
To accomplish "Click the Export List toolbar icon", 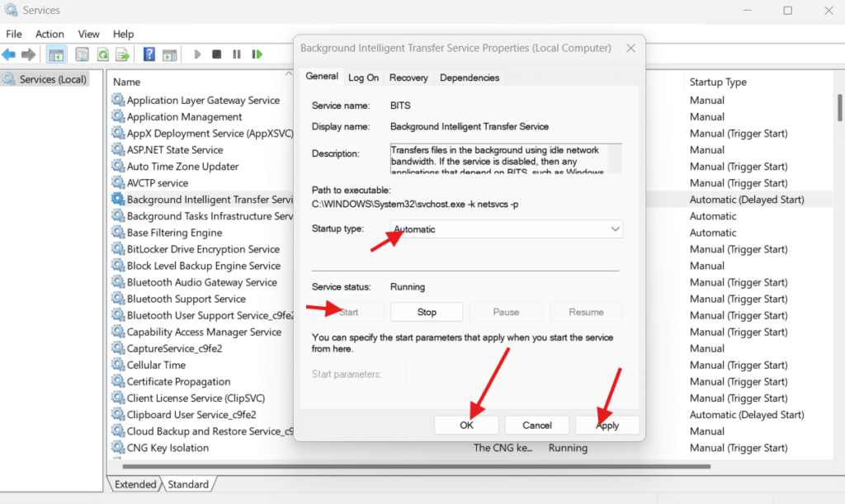I will (123, 54).
